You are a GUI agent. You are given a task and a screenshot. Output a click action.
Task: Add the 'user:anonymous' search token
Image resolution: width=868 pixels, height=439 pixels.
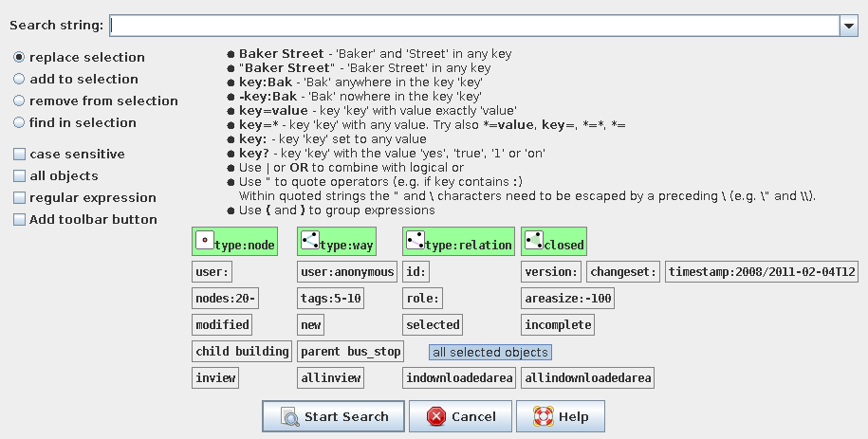click(347, 272)
